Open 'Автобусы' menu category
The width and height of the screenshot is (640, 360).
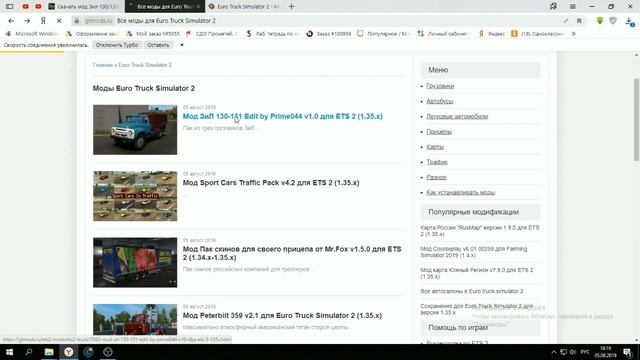[440, 101]
